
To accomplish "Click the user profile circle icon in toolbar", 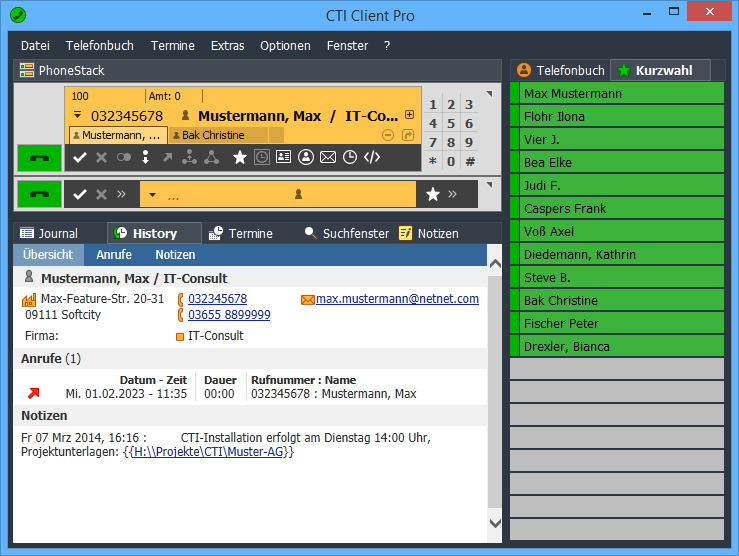I will (306, 157).
